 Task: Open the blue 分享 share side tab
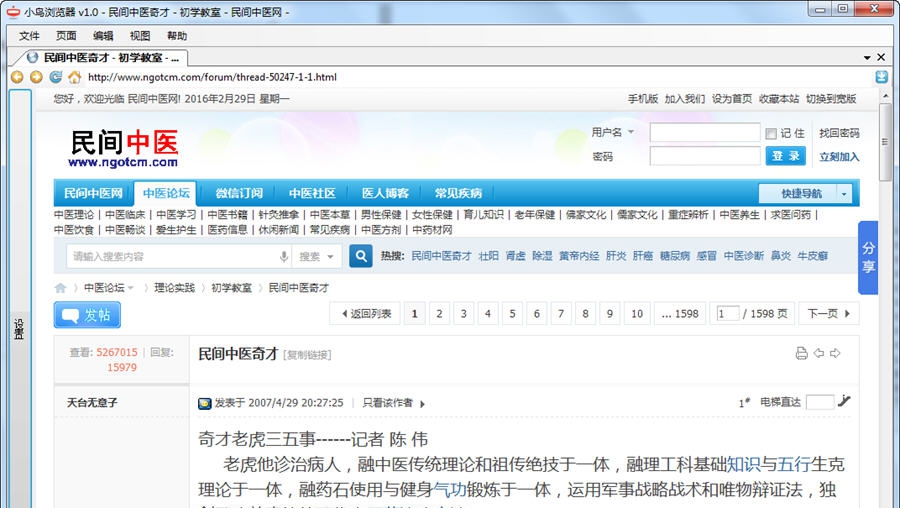[868, 257]
